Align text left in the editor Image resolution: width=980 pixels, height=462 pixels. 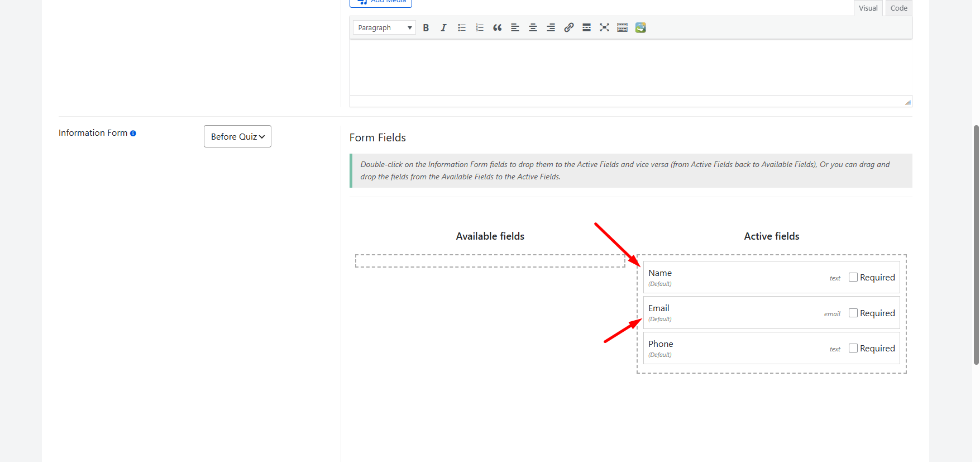[515, 28]
